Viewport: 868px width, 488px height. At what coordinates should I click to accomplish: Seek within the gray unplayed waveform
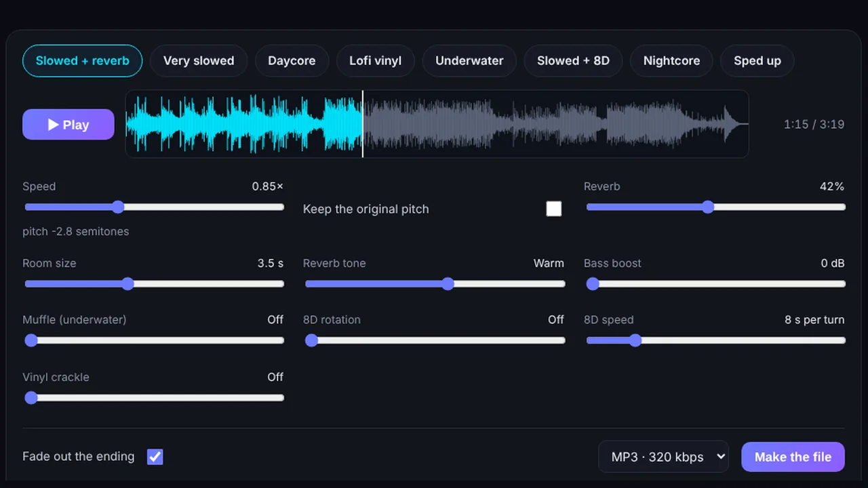click(x=555, y=124)
